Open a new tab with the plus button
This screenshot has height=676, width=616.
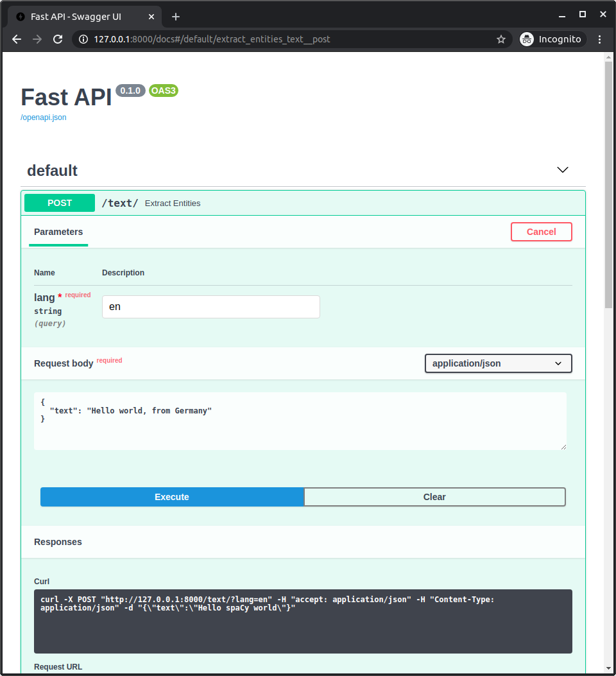[176, 17]
